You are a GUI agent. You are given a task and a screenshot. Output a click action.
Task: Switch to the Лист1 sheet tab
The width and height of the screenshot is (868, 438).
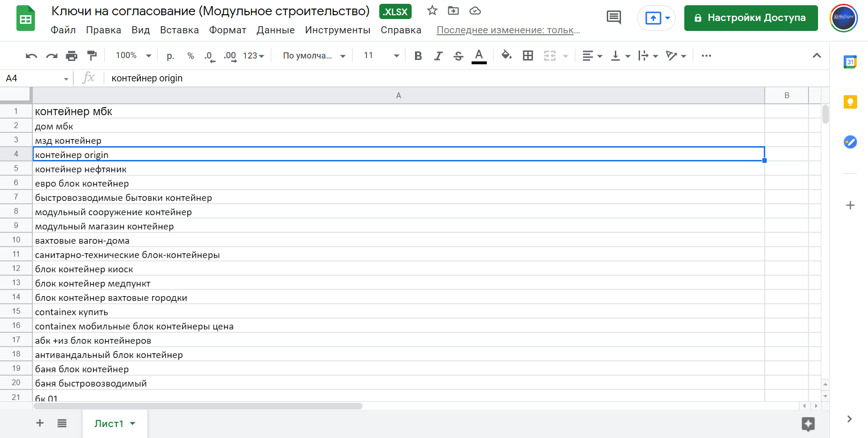click(x=115, y=424)
